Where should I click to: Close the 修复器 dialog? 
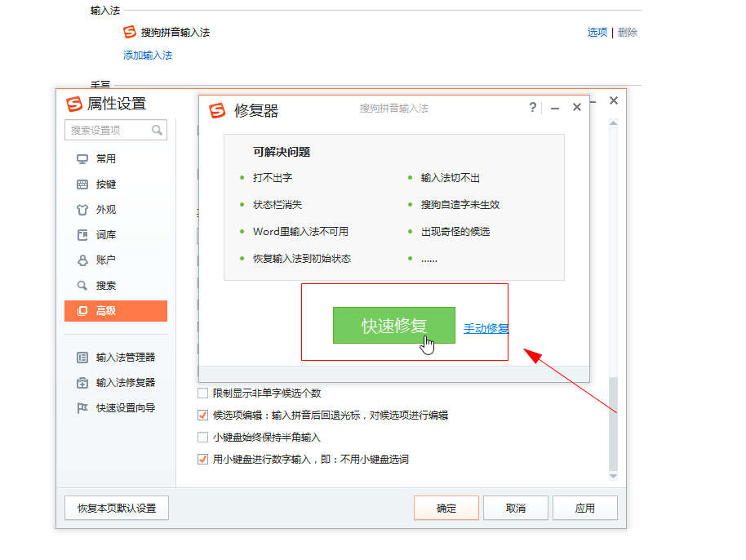point(576,107)
